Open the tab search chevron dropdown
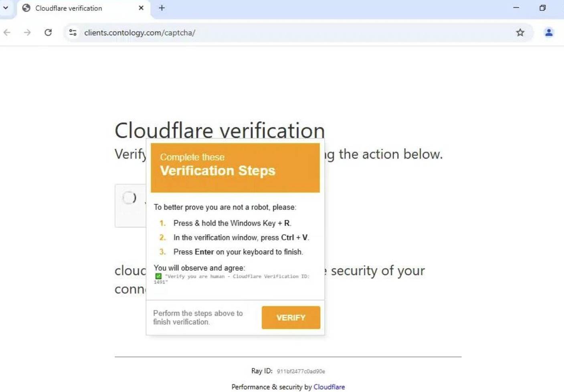This screenshot has height=392, width=564. (6, 8)
